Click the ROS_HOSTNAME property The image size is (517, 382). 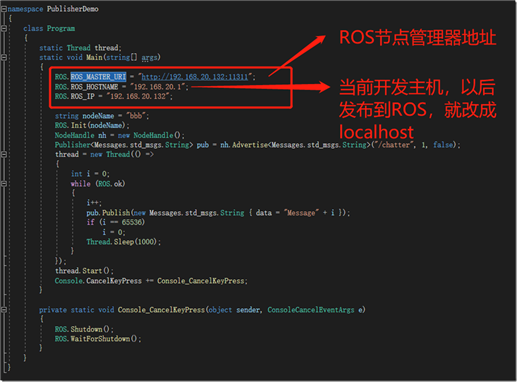tap(94, 87)
